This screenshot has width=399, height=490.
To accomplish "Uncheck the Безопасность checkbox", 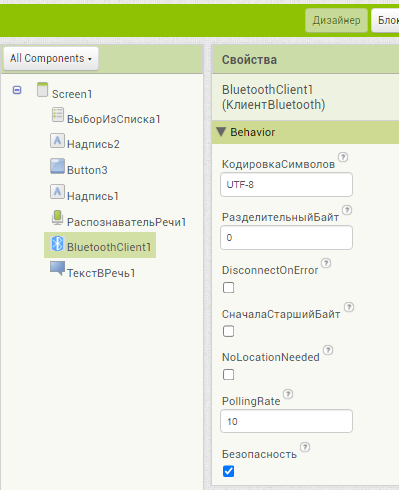I will [x=228, y=471].
